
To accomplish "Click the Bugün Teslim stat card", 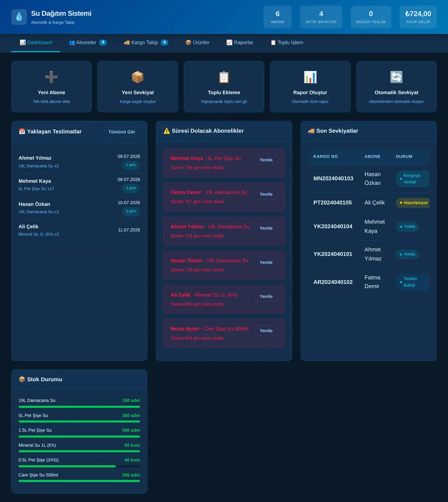I will [371, 17].
